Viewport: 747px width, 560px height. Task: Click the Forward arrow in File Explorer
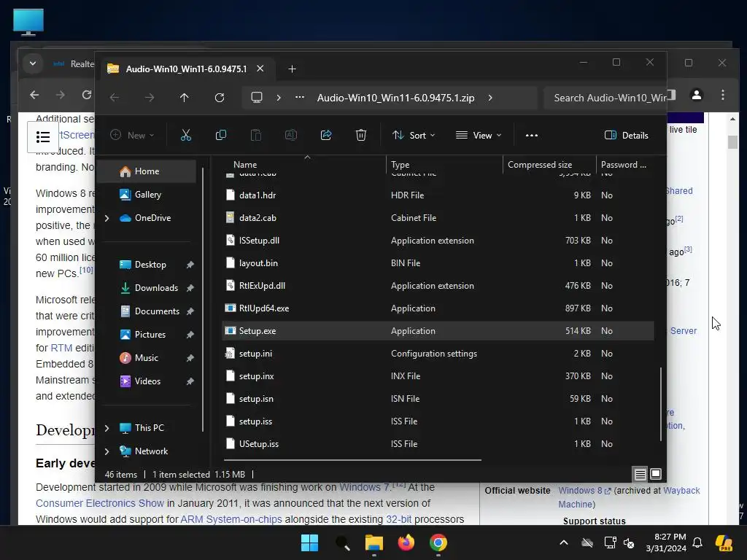(x=150, y=98)
